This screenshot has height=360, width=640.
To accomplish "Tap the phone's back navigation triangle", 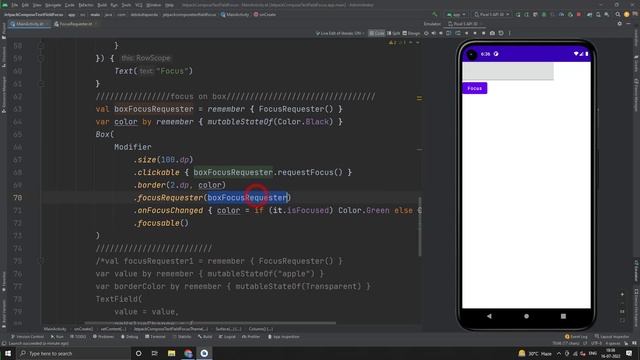I will point(489,316).
